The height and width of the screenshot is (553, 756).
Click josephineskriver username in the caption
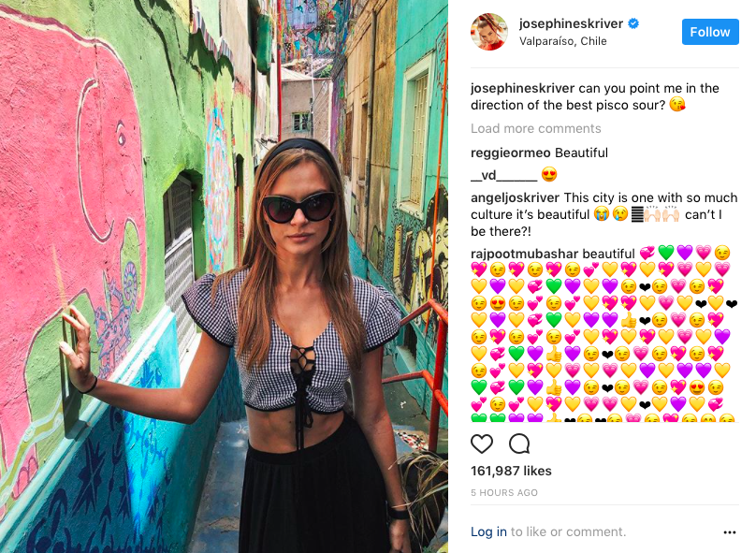[523, 88]
